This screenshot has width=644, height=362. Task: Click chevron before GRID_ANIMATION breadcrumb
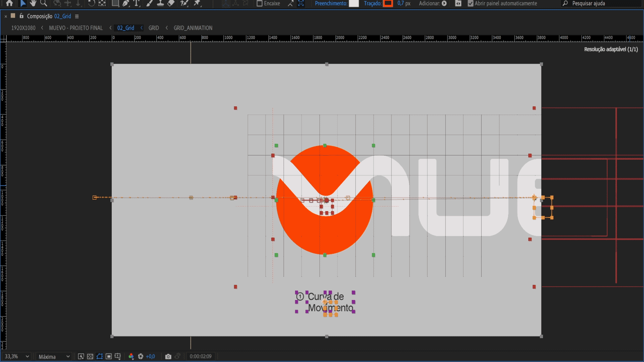point(167,28)
